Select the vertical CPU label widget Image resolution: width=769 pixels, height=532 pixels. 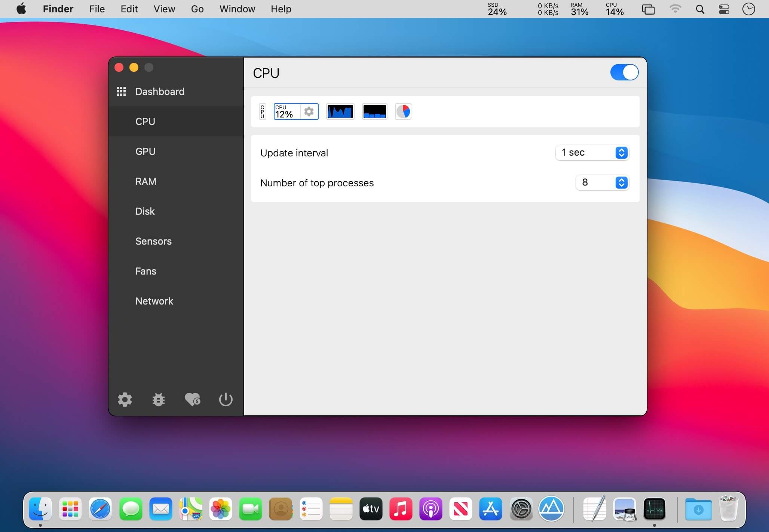tap(263, 111)
